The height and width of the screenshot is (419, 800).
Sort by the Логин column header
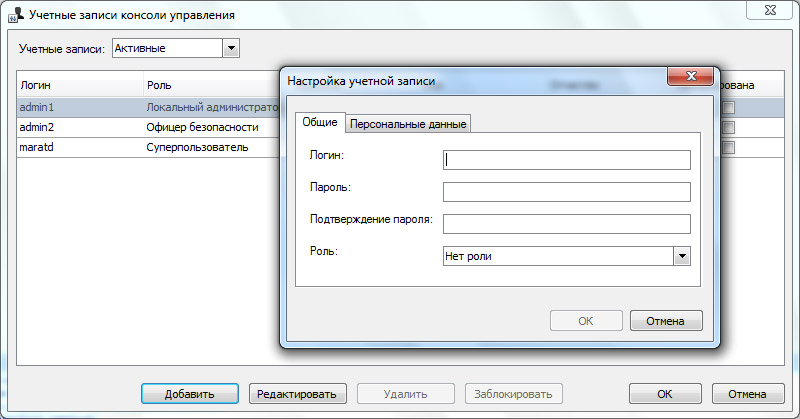pyautogui.click(x=80, y=85)
